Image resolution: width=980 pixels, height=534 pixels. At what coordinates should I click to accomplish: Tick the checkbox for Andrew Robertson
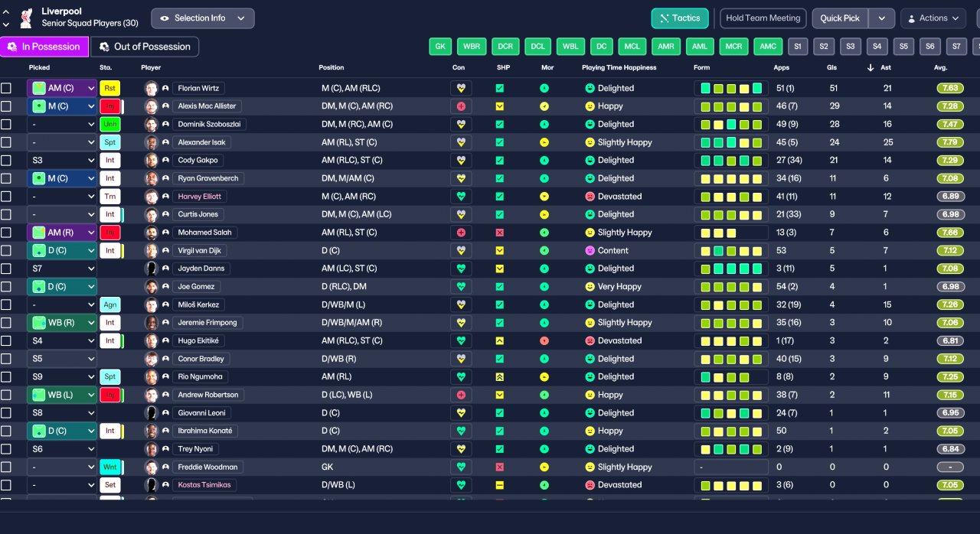6,395
